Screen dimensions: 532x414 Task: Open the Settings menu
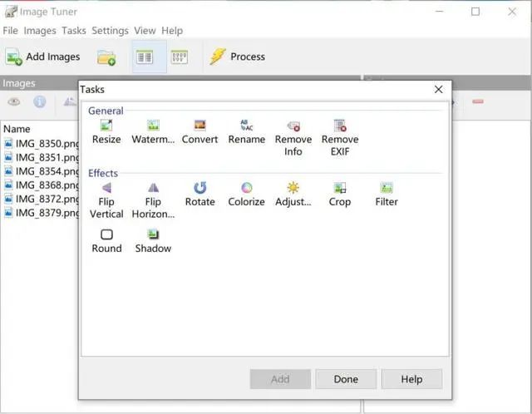[110, 31]
